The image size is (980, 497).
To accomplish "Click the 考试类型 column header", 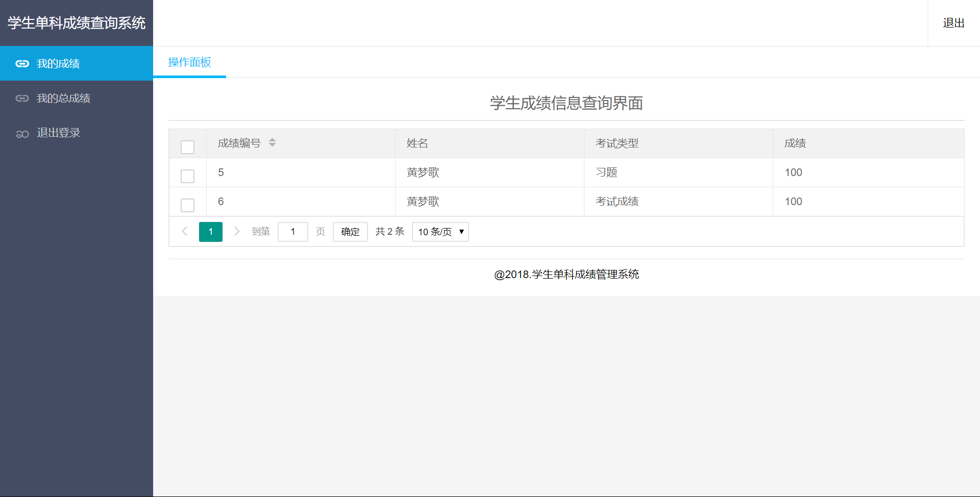I will point(617,143).
